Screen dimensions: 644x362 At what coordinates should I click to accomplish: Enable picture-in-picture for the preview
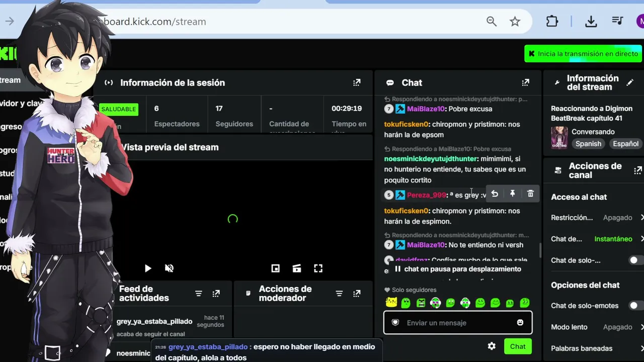275,268
